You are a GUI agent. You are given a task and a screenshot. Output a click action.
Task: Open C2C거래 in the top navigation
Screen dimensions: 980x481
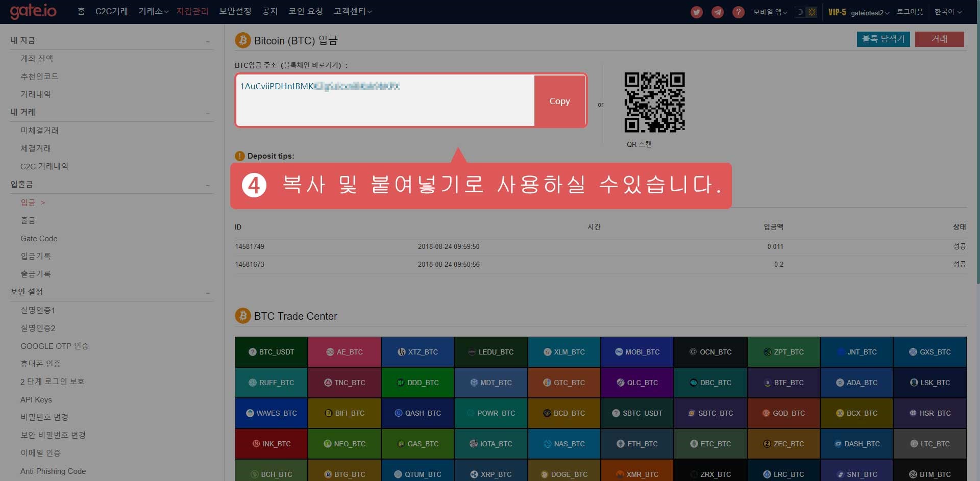(x=112, y=11)
